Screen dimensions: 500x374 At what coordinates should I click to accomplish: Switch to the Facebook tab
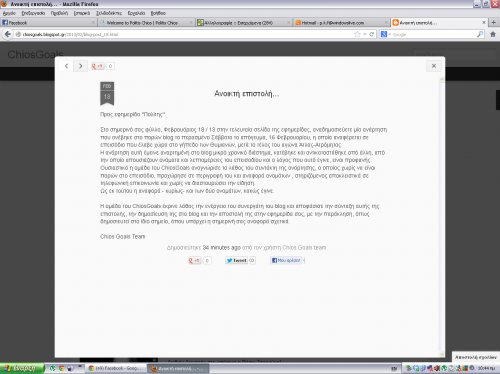tap(48, 23)
